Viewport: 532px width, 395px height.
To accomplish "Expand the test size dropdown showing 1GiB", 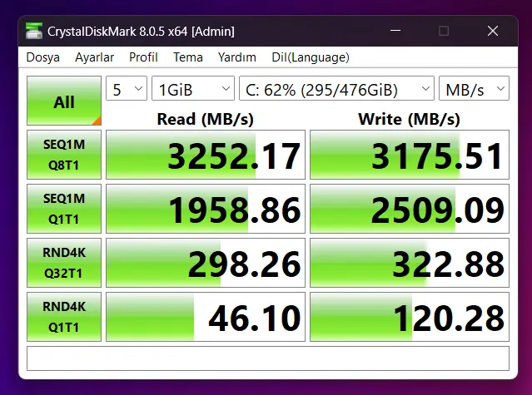I will click(192, 88).
